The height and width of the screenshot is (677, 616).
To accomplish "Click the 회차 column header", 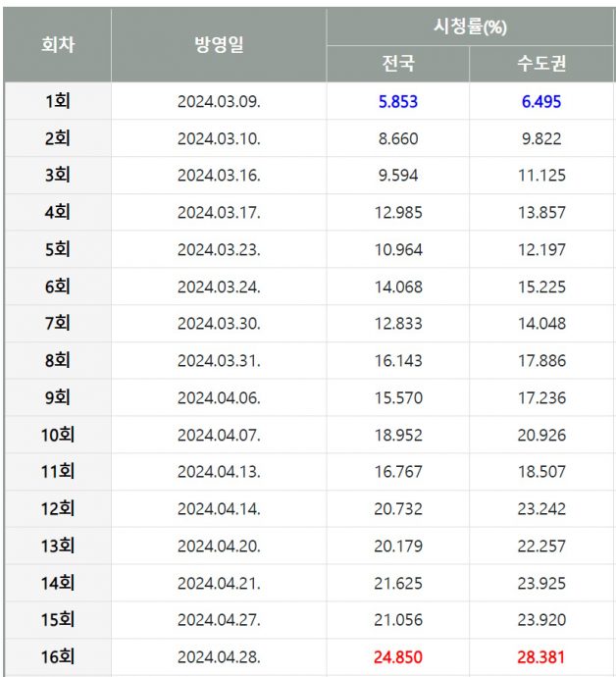I will click(x=57, y=45).
